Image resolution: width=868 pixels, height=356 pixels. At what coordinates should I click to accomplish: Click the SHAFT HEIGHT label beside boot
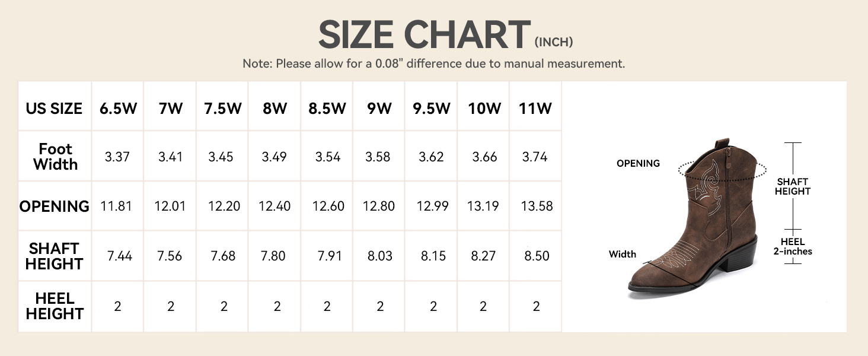(793, 186)
